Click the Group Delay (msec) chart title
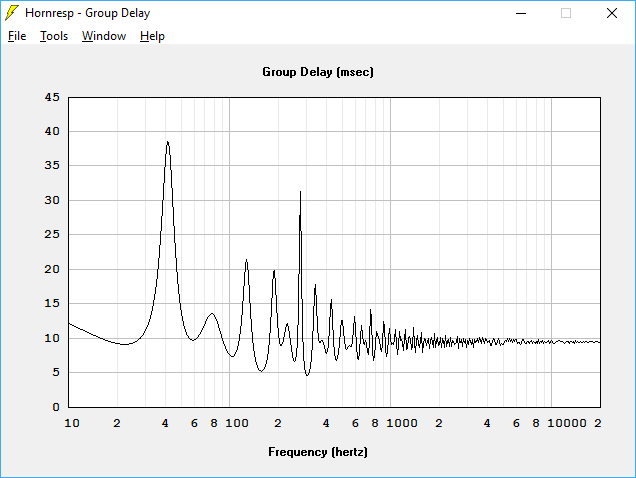The width and height of the screenshot is (636, 478). [318, 72]
